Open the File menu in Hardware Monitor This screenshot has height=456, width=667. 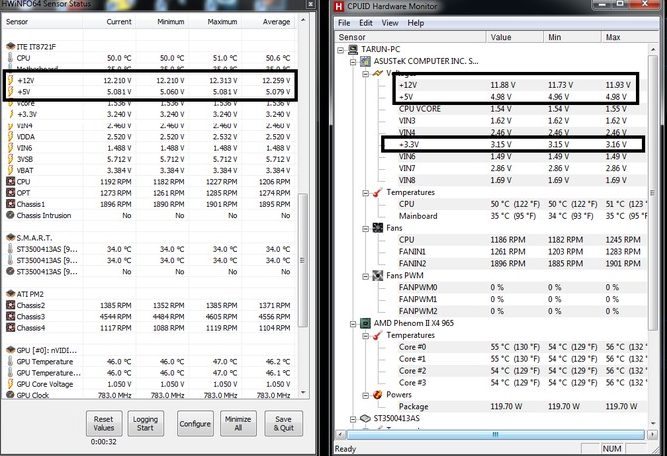344,23
